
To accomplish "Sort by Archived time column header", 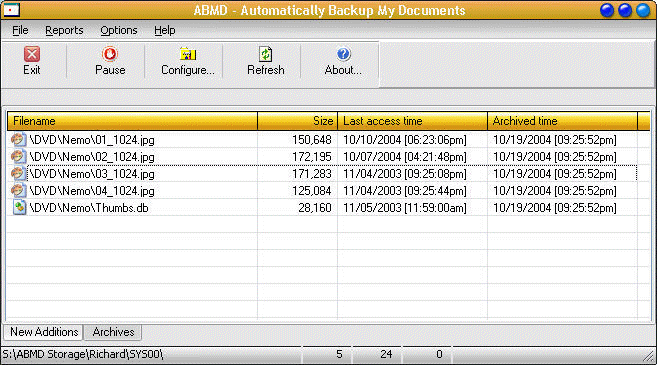I will coord(562,121).
